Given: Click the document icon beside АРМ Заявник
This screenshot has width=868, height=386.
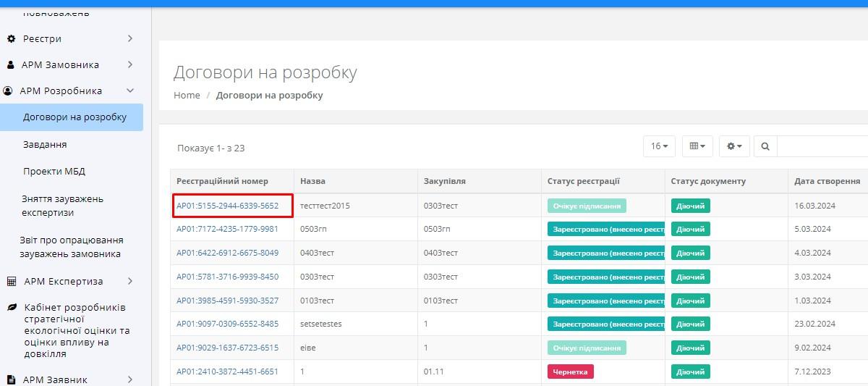Looking at the screenshot, I should (11, 379).
